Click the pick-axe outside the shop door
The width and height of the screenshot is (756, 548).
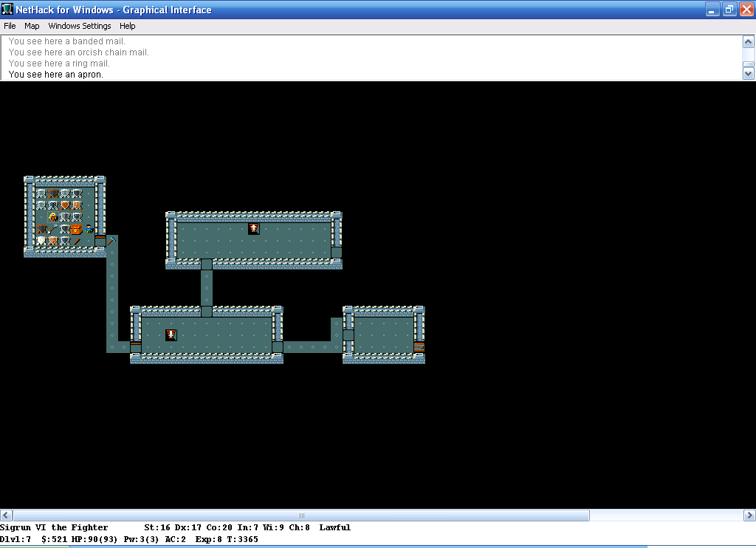click(x=112, y=240)
